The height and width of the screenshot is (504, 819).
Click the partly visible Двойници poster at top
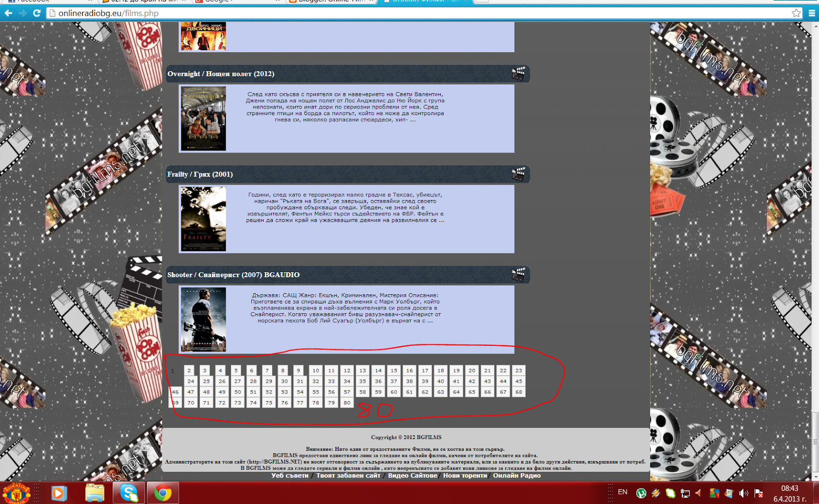pos(203,36)
